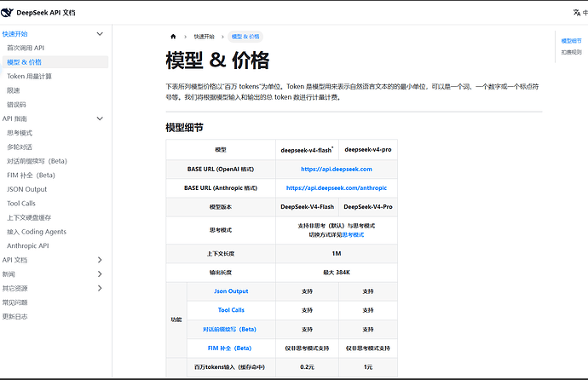Click BASE URL (OpenAI 格式) row label

[x=221, y=169]
